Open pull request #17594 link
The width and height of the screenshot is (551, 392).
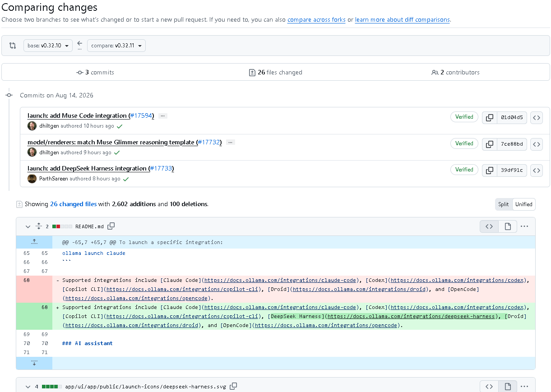coord(141,116)
